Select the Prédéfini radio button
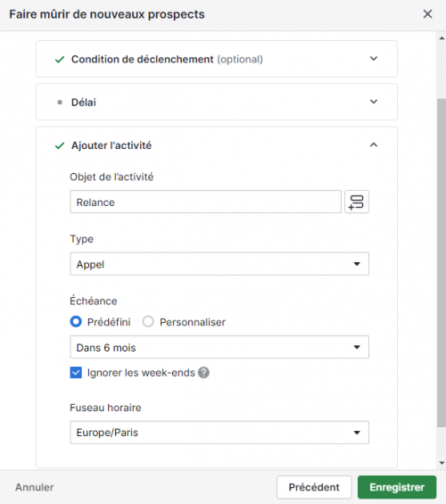 pos(76,322)
